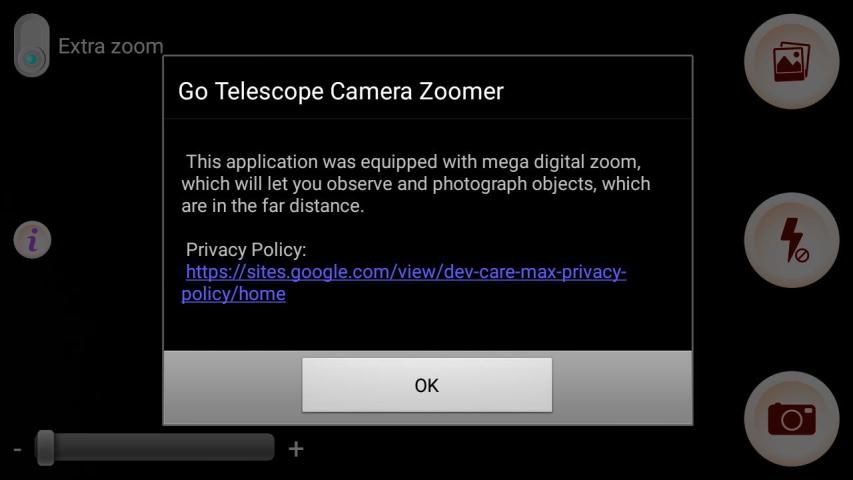Click the middle of the zoom slider track

click(155, 447)
